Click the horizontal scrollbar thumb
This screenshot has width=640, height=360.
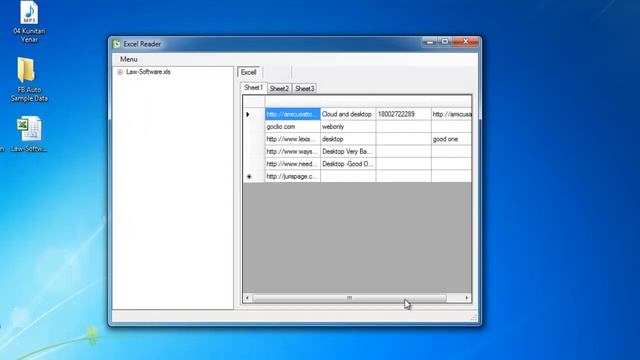click(x=349, y=298)
